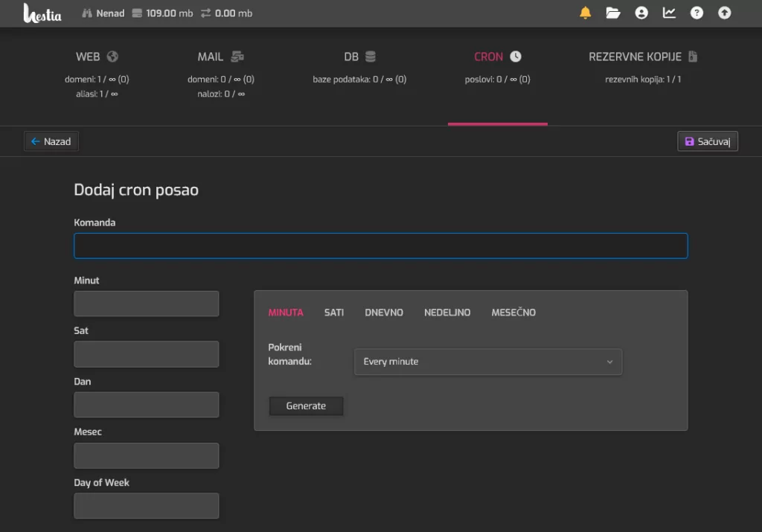The width and height of the screenshot is (762, 532).
Task: Open the 'Every minute' dropdown
Action: [x=488, y=362]
